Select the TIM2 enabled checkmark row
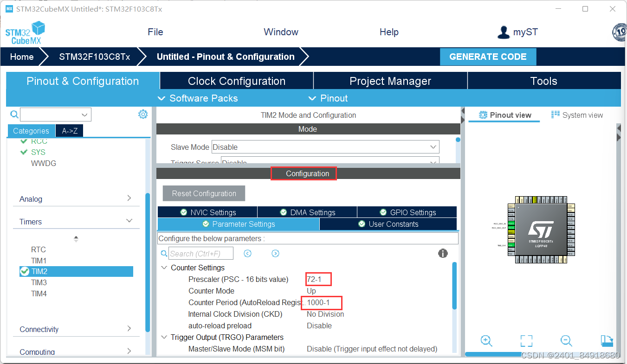627x364 pixels. point(76,271)
